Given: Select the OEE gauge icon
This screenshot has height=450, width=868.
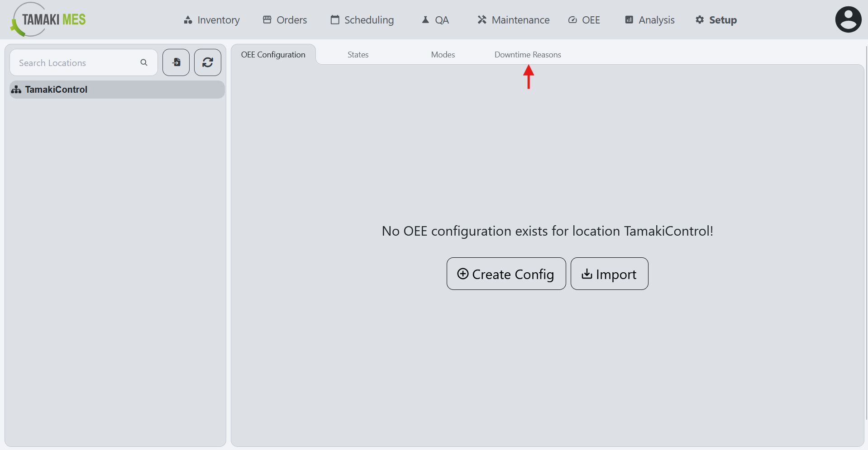Looking at the screenshot, I should 572,20.
